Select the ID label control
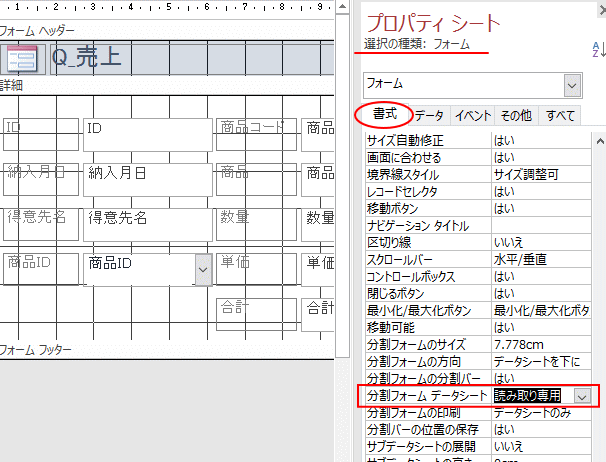 click(41, 135)
